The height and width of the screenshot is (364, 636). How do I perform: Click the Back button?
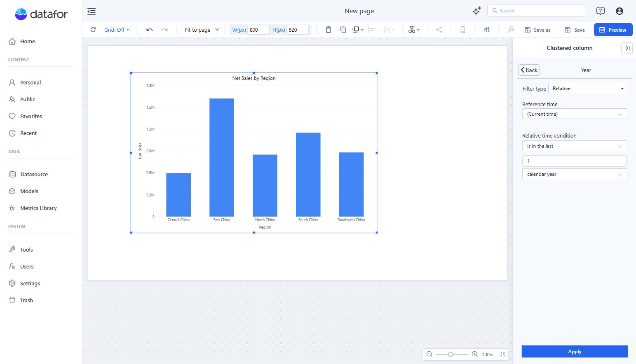(x=529, y=70)
